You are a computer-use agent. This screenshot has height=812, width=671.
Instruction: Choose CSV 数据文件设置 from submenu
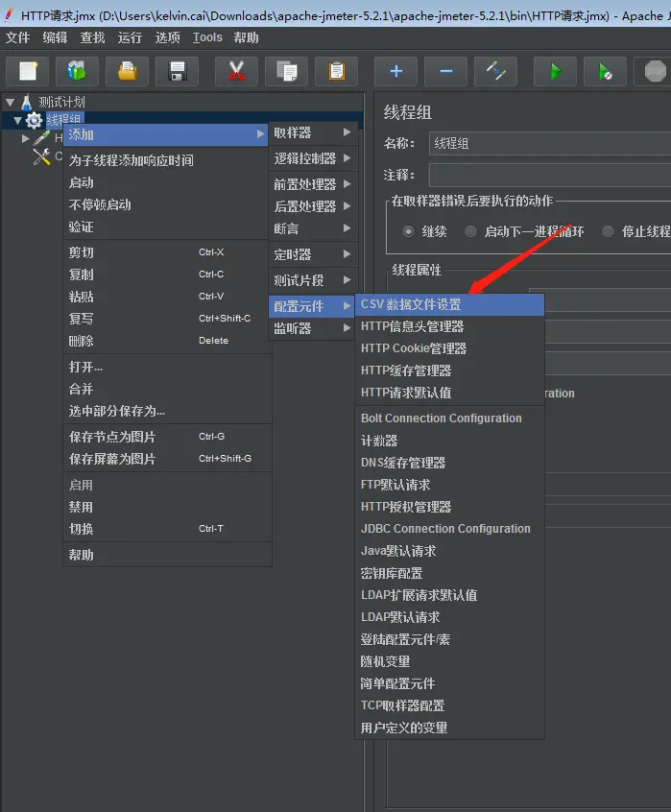pos(449,304)
